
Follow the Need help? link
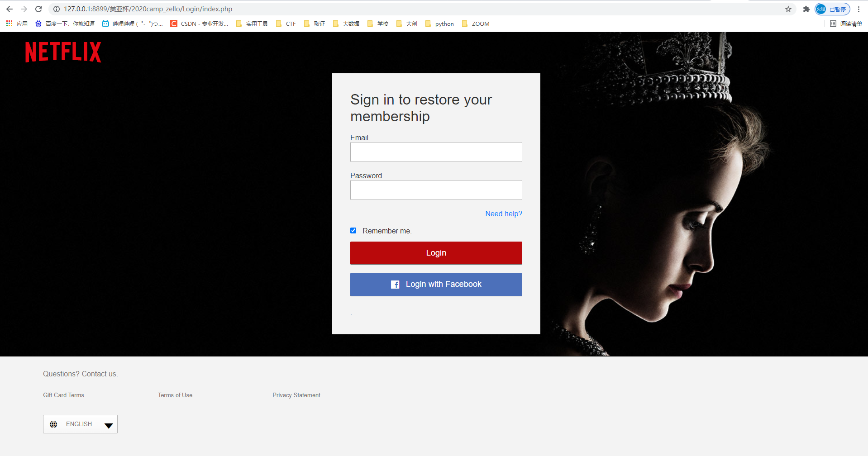(x=503, y=214)
